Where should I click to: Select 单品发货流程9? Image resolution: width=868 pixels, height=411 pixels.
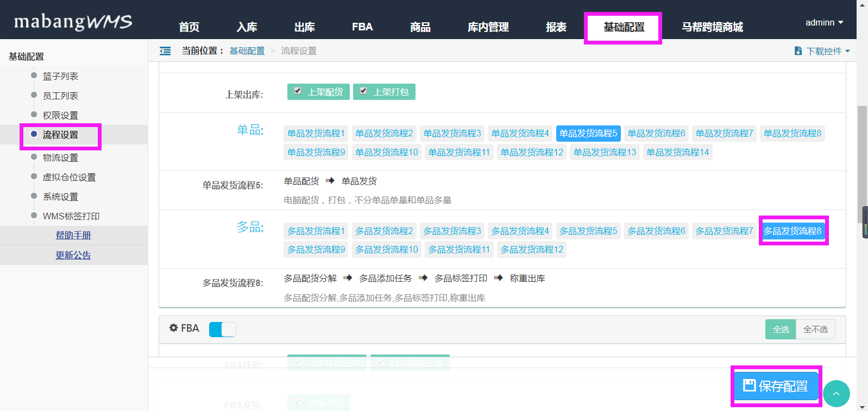[x=316, y=153]
